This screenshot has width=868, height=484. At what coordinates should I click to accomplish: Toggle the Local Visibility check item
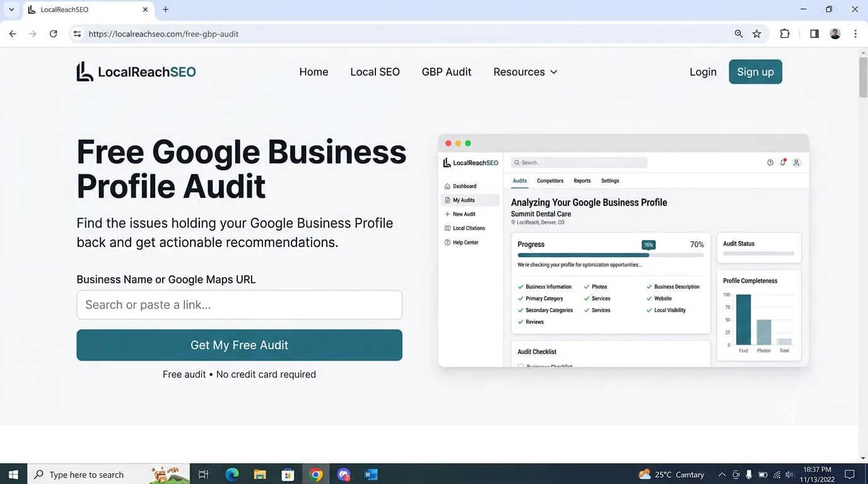[666, 311]
